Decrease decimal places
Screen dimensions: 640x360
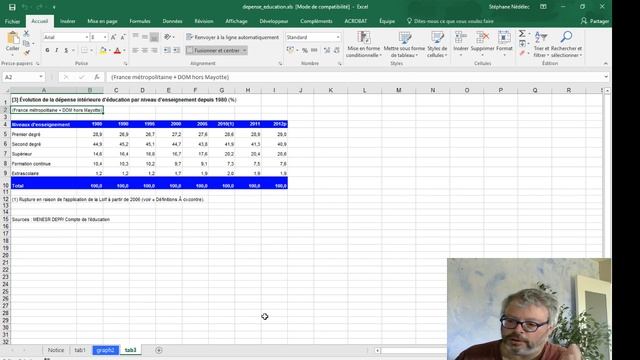pyautogui.click(x=337, y=50)
